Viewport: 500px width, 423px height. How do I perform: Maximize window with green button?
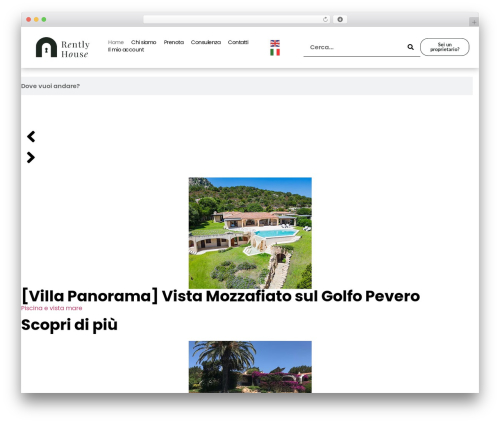coord(44,20)
